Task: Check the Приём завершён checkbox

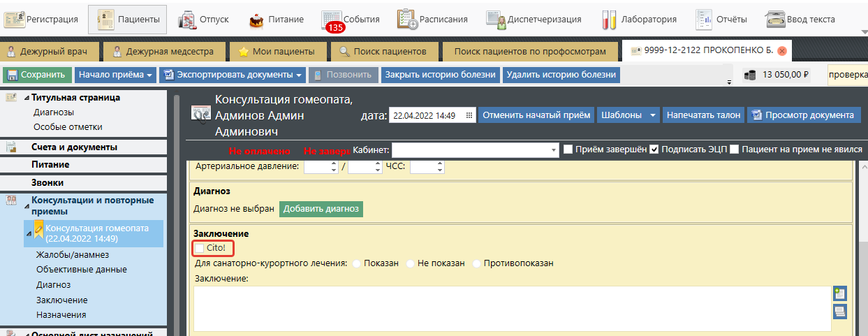Action: (x=568, y=149)
